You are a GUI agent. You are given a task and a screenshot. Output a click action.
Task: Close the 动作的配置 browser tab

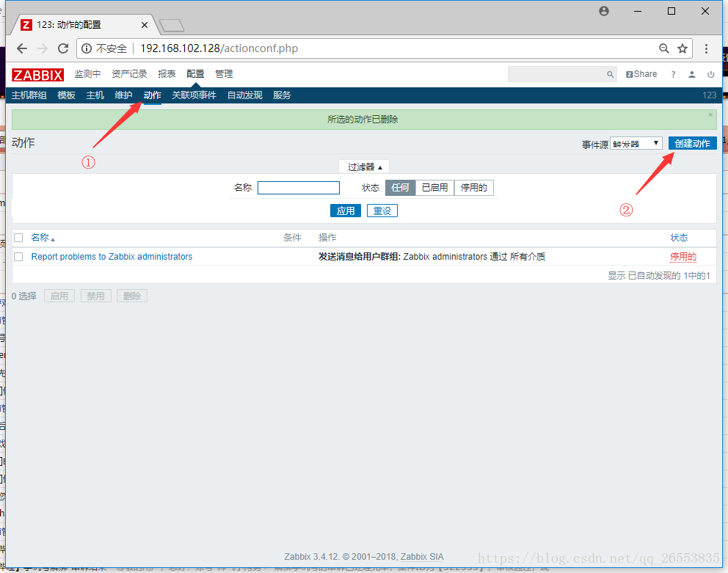145,25
